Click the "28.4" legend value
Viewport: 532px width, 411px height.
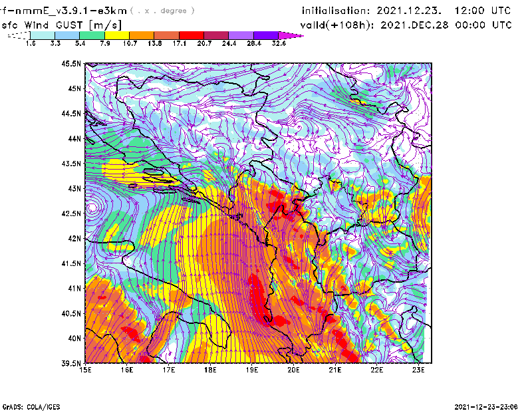(254, 43)
